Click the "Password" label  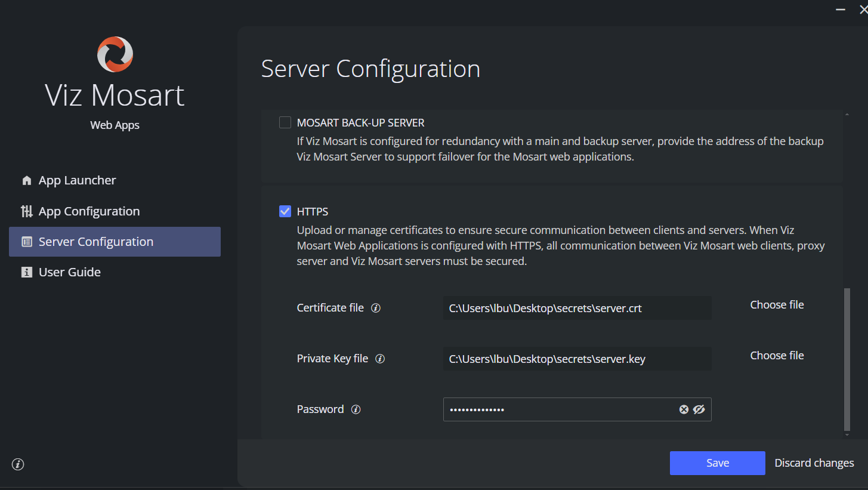320,409
